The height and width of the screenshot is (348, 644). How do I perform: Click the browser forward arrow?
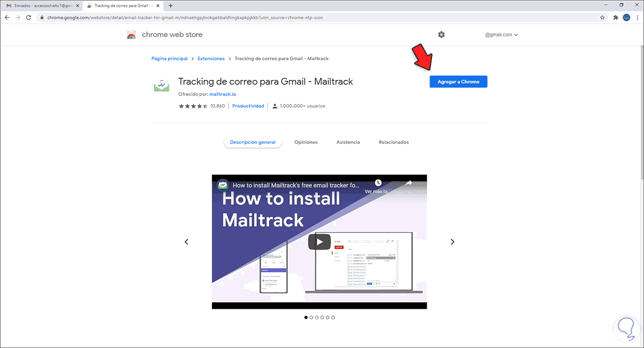pyautogui.click(x=18, y=17)
